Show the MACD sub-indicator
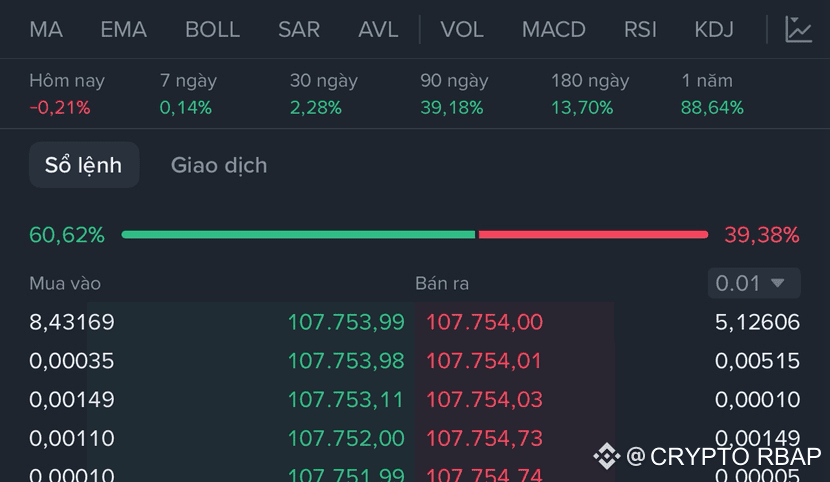Image resolution: width=830 pixels, height=482 pixels. 554,29
